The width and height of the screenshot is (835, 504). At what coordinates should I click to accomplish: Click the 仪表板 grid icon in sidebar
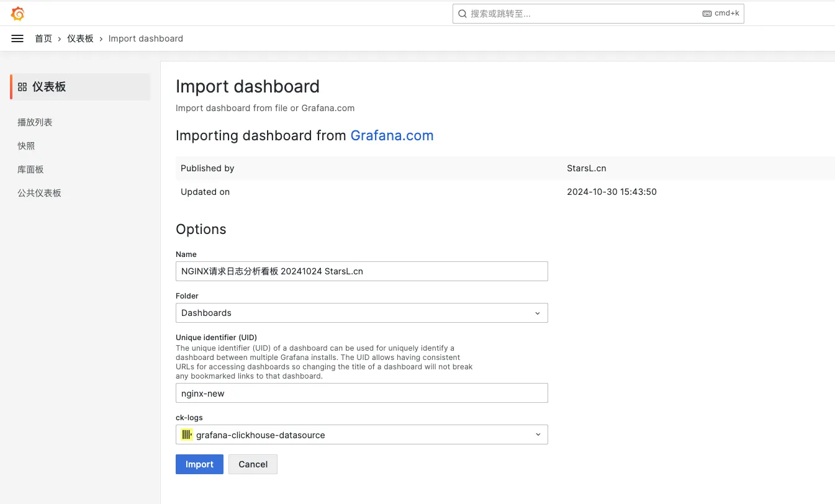(x=22, y=87)
